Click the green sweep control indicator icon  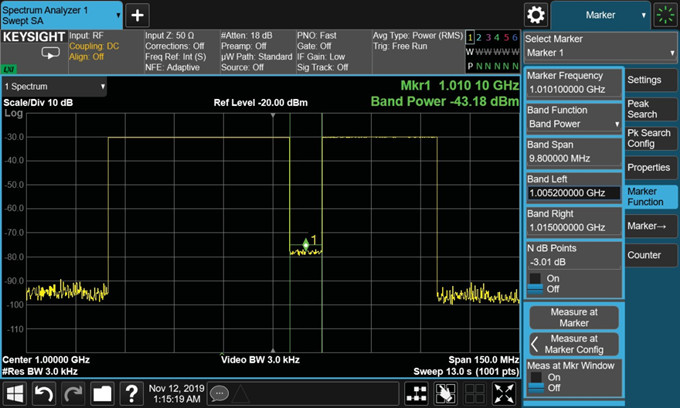[x=664, y=15]
